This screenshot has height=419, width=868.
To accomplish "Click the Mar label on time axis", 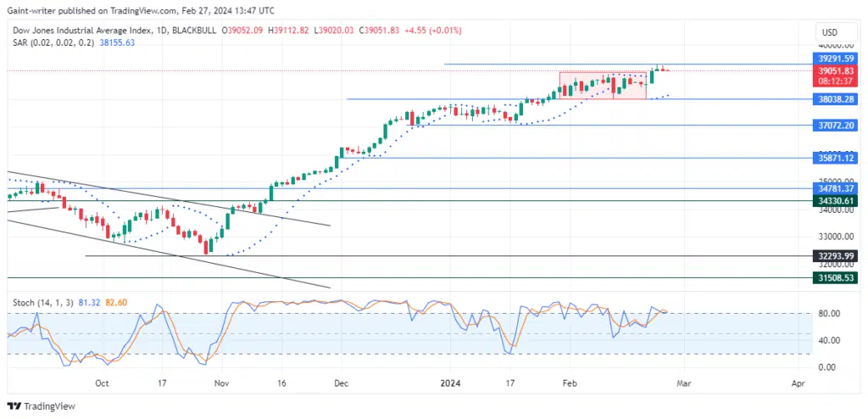I will point(683,383).
